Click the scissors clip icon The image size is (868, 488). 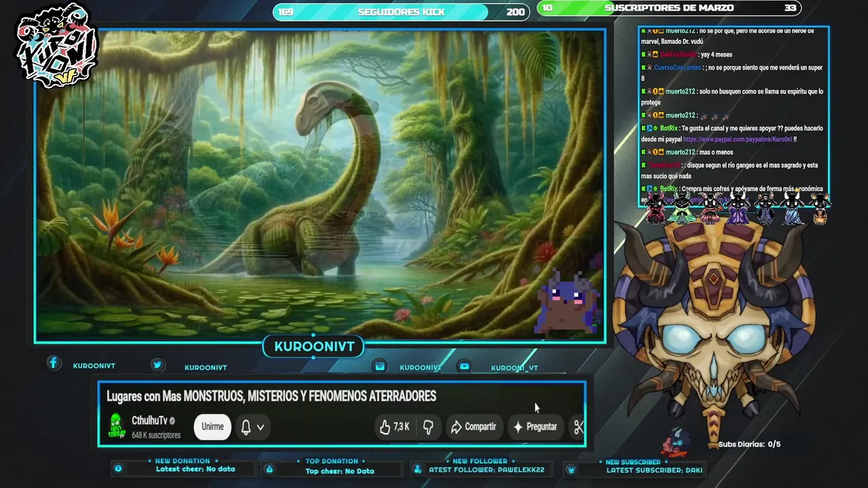(x=578, y=426)
